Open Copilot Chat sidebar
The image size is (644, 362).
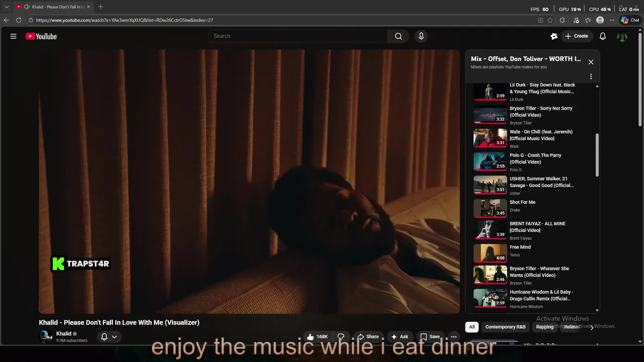point(630,20)
